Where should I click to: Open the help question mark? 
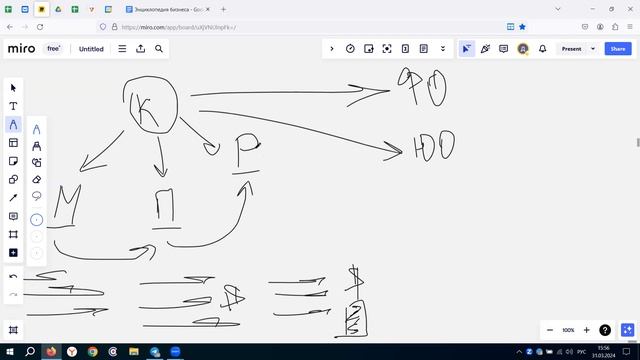[605, 330]
